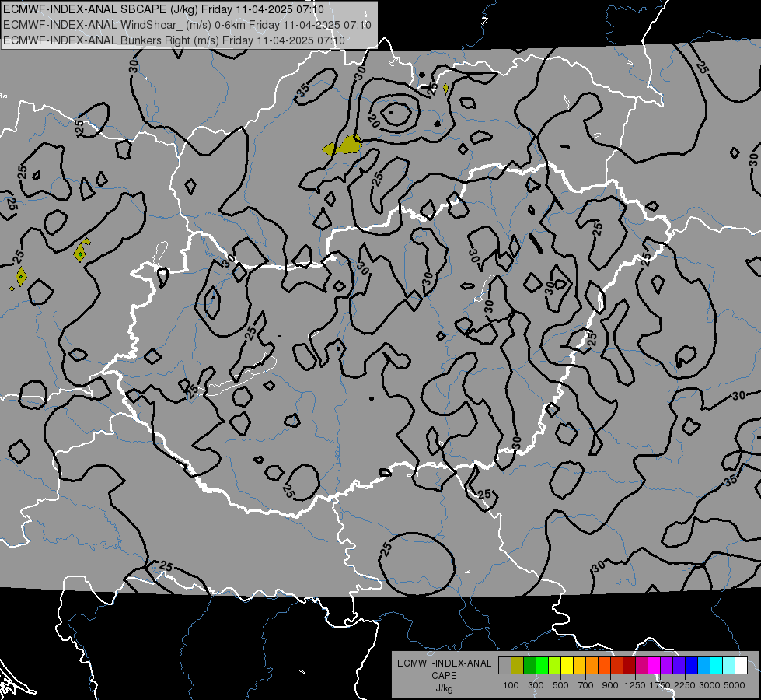Click the J/kg unit label in legend
761x700 pixels.
tap(444, 688)
